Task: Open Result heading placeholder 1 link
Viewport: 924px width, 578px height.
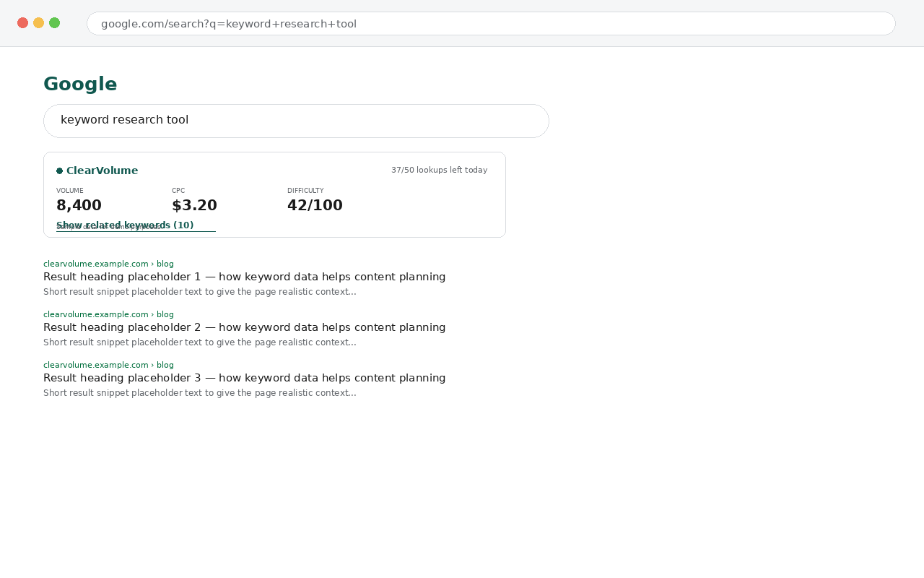Action: tap(244, 277)
